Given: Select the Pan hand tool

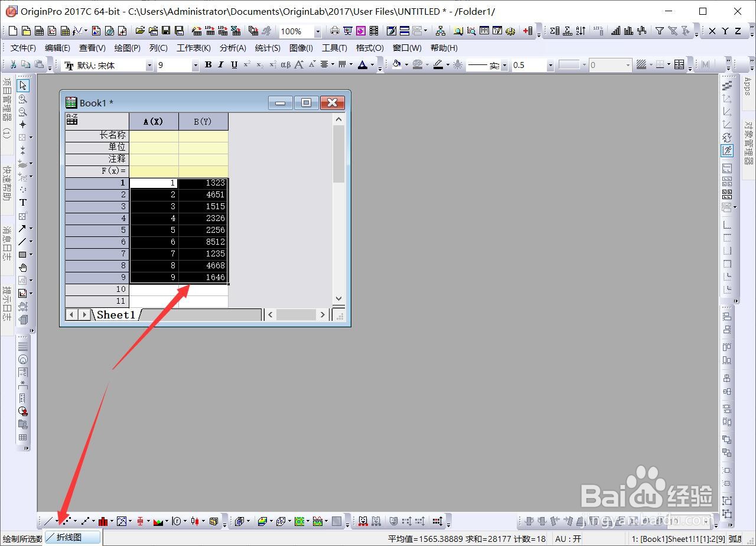Looking at the screenshot, I should 23,268.
